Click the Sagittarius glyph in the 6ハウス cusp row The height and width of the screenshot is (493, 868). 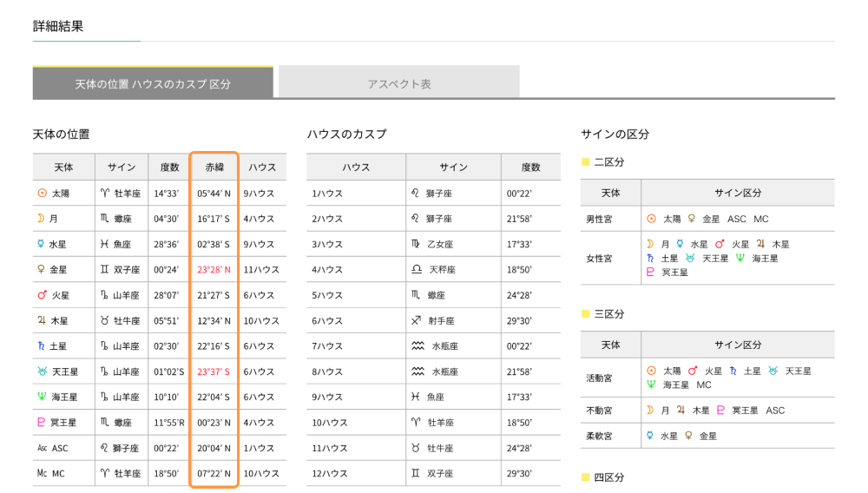(x=417, y=320)
